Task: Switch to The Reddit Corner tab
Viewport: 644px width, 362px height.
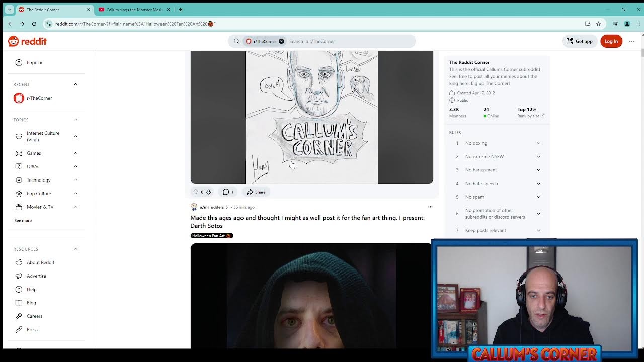Action: [x=54, y=10]
